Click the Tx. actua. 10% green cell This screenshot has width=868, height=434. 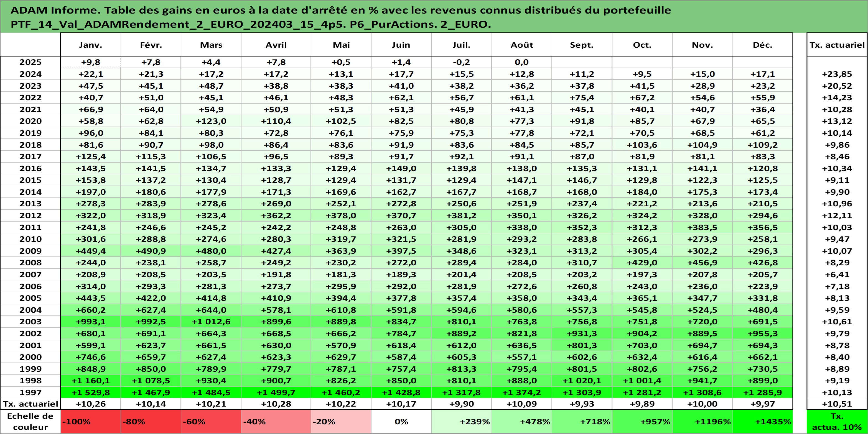coord(837,422)
